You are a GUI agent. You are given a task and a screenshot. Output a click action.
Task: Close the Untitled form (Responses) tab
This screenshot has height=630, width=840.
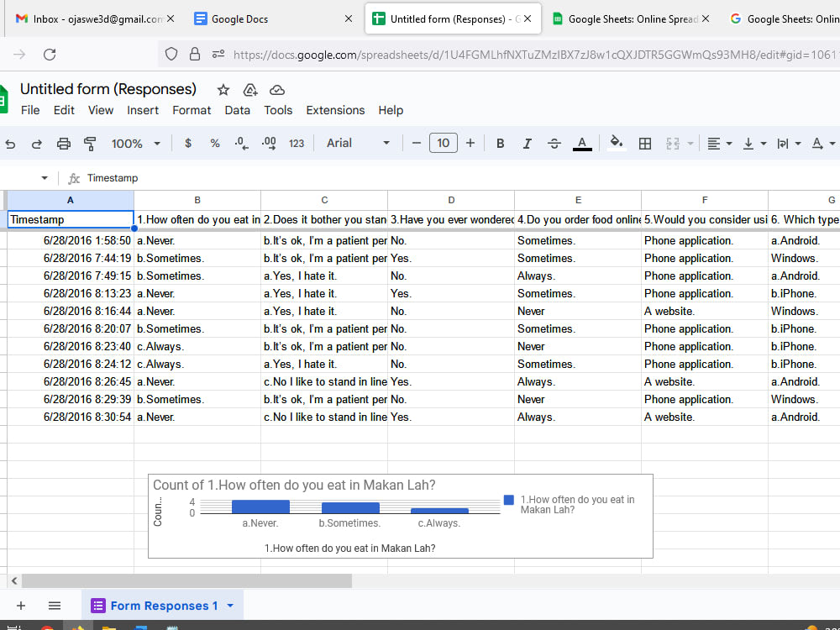click(x=528, y=18)
